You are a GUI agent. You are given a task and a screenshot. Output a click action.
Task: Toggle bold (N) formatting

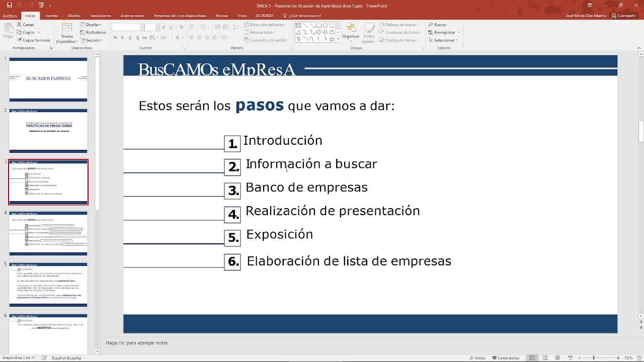[115, 38]
